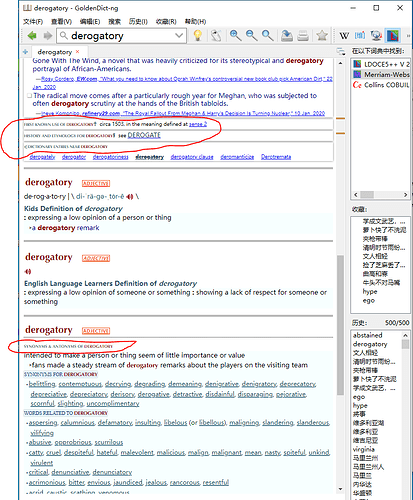Open the 文件(F) menu
The height and width of the screenshot is (500, 413).
click(33, 21)
